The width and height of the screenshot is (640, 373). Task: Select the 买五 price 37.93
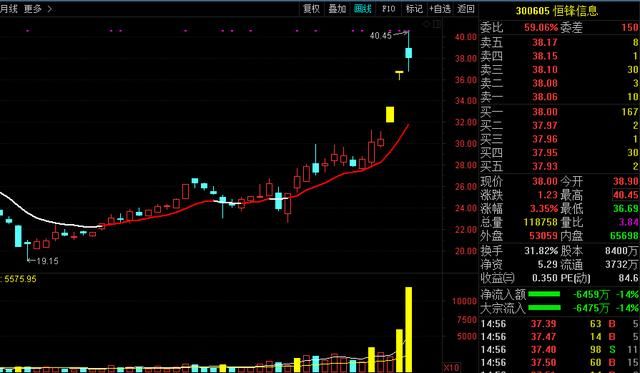[544, 166]
